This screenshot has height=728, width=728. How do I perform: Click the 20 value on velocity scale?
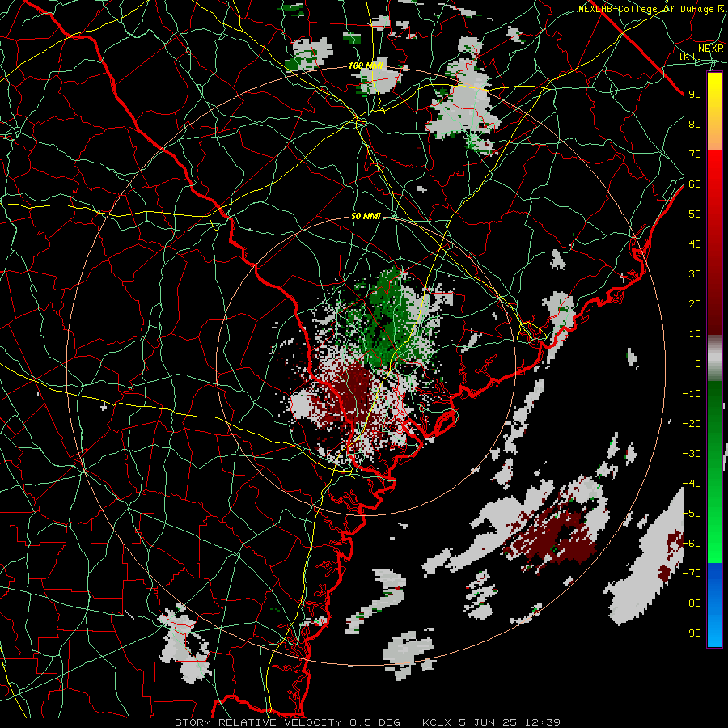pos(695,303)
